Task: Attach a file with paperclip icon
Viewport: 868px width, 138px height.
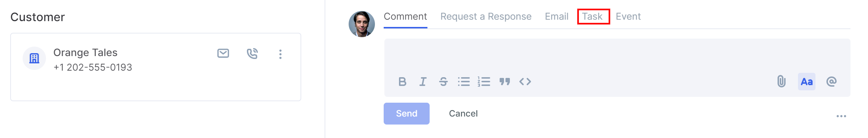Action: click(x=781, y=81)
